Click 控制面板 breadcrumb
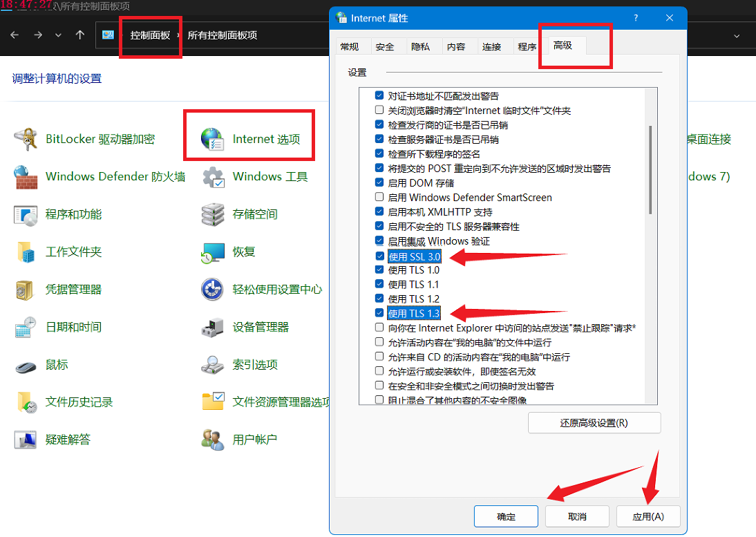 coord(150,35)
